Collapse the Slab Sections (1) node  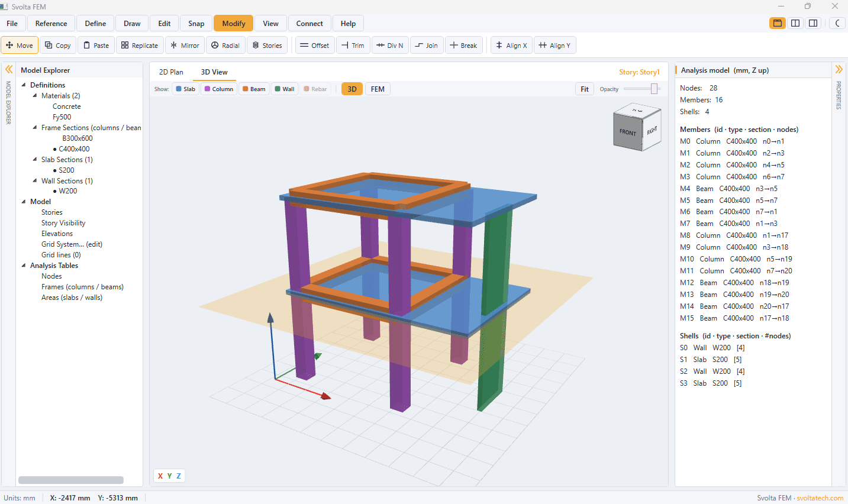35,159
